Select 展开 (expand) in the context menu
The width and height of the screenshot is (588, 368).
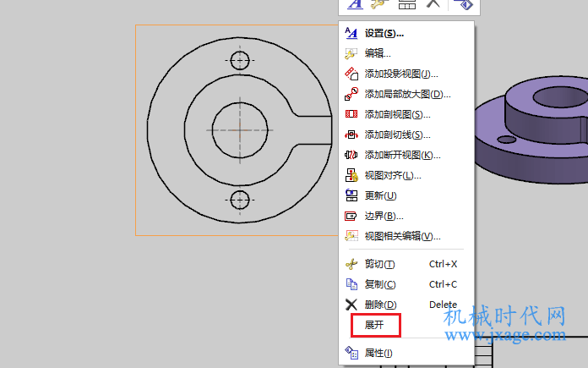point(406,325)
